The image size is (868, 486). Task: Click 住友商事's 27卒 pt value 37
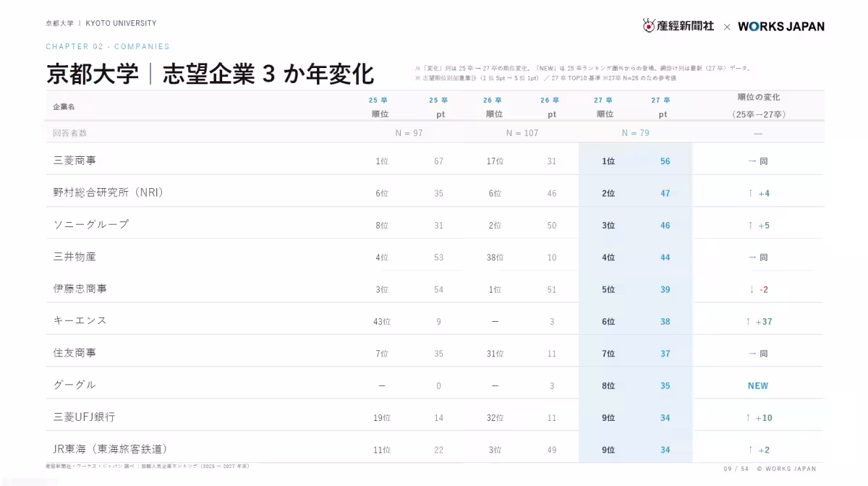[x=665, y=354]
